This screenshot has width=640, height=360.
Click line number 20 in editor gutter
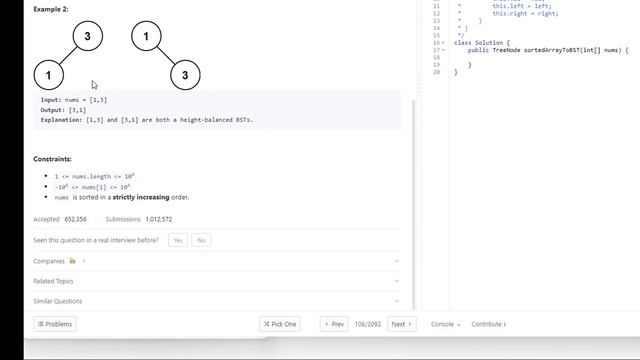tap(436, 72)
